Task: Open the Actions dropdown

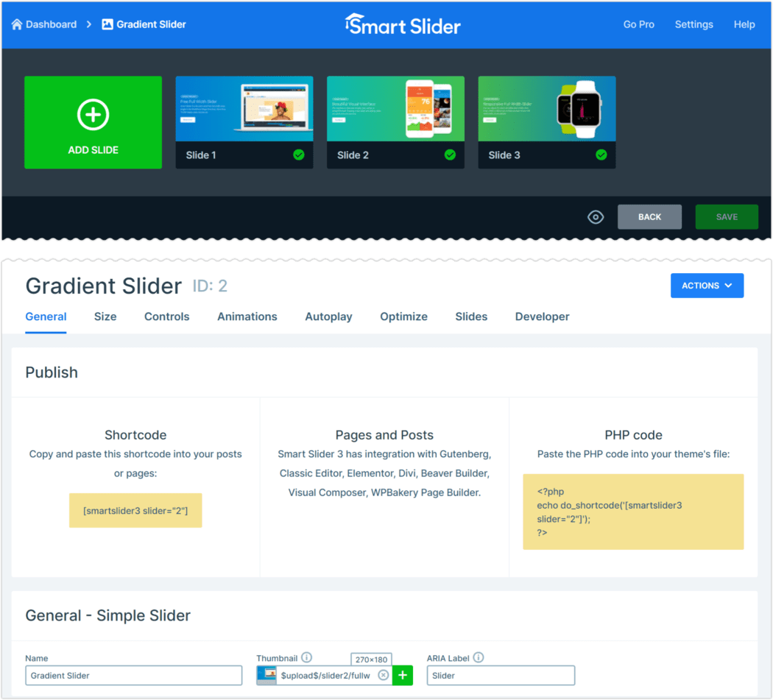Action: point(707,286)
